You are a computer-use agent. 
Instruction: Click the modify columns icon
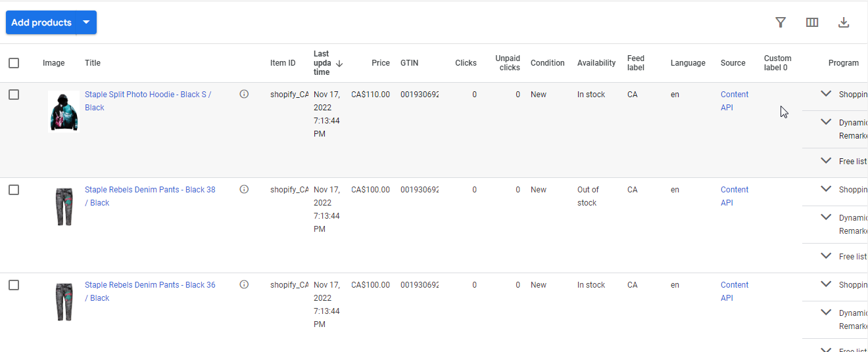812,22
